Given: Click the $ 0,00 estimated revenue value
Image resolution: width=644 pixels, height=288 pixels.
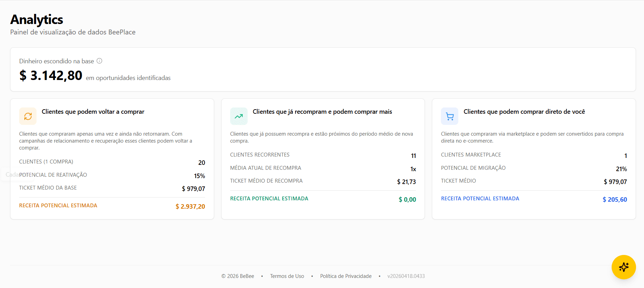Looking at the screenshot, I should 407,200.
